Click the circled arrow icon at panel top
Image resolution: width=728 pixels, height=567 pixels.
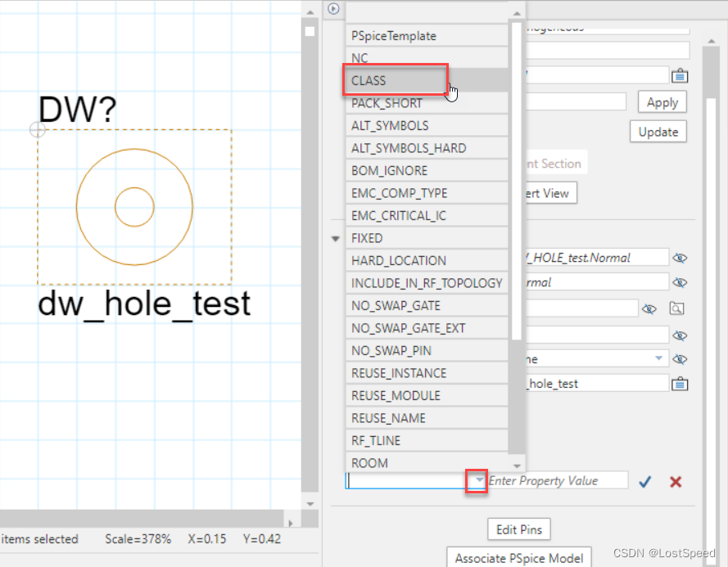coord(333,9)
